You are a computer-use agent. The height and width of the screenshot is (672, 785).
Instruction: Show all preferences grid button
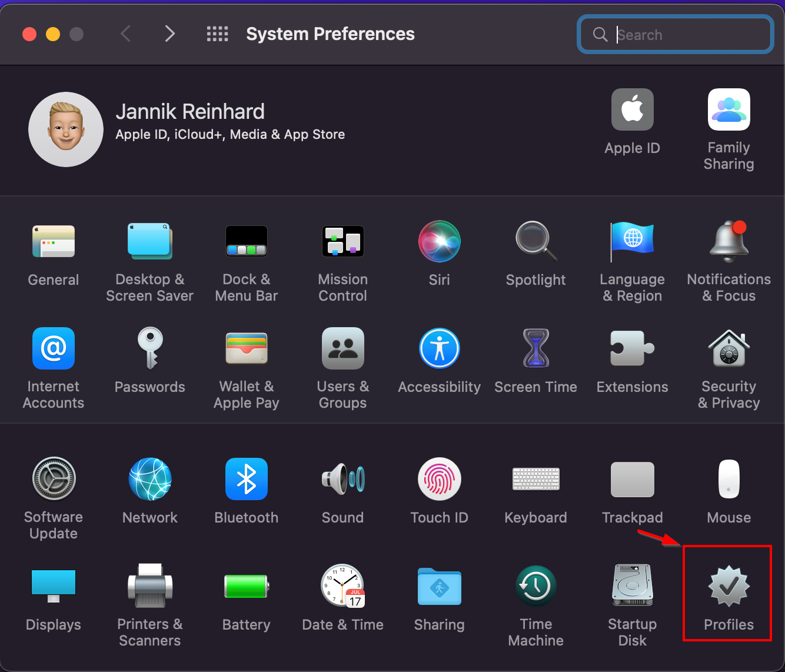coord(217,34)
